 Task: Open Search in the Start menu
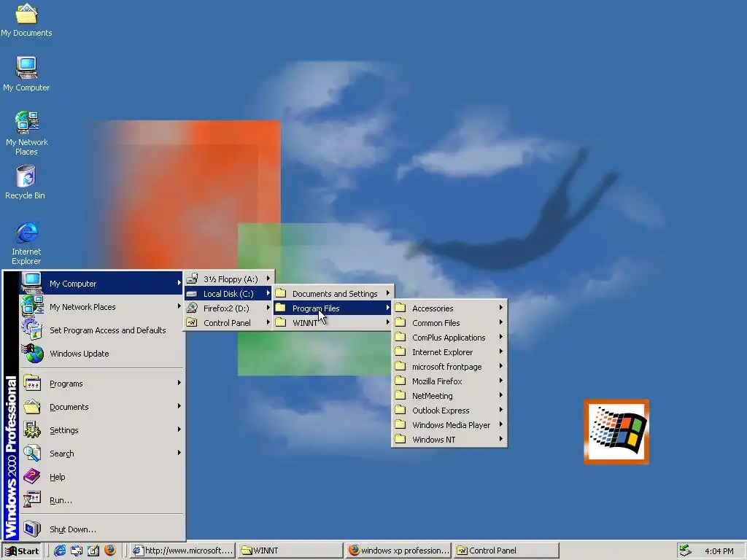(101, 454)
